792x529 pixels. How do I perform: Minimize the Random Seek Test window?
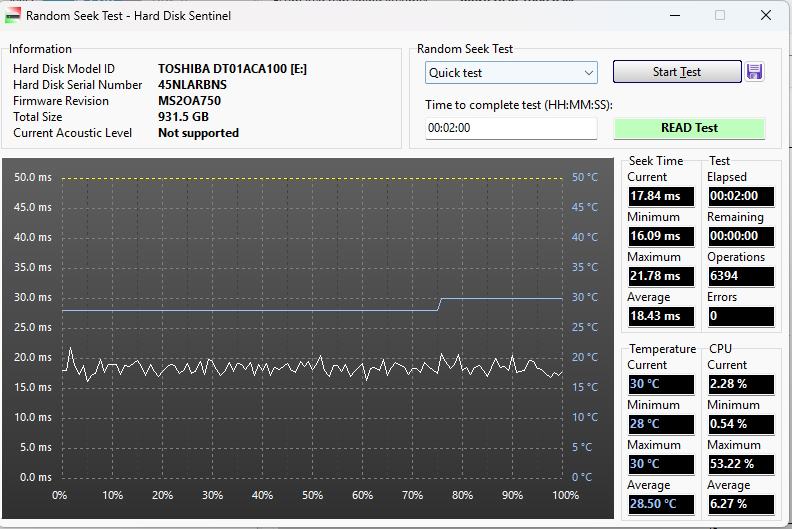coord(673,15)
